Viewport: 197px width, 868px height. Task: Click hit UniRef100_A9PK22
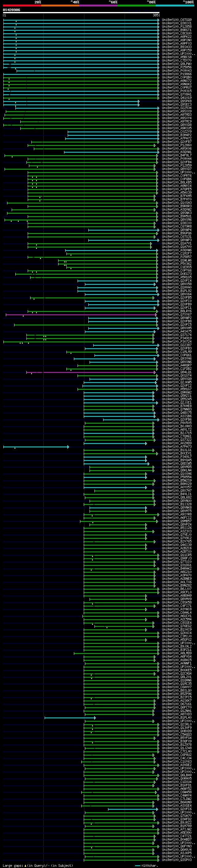(177, 37)
